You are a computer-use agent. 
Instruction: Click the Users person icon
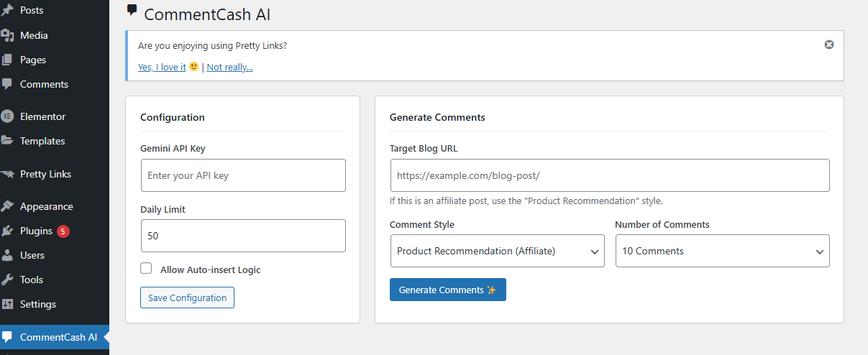7,255
